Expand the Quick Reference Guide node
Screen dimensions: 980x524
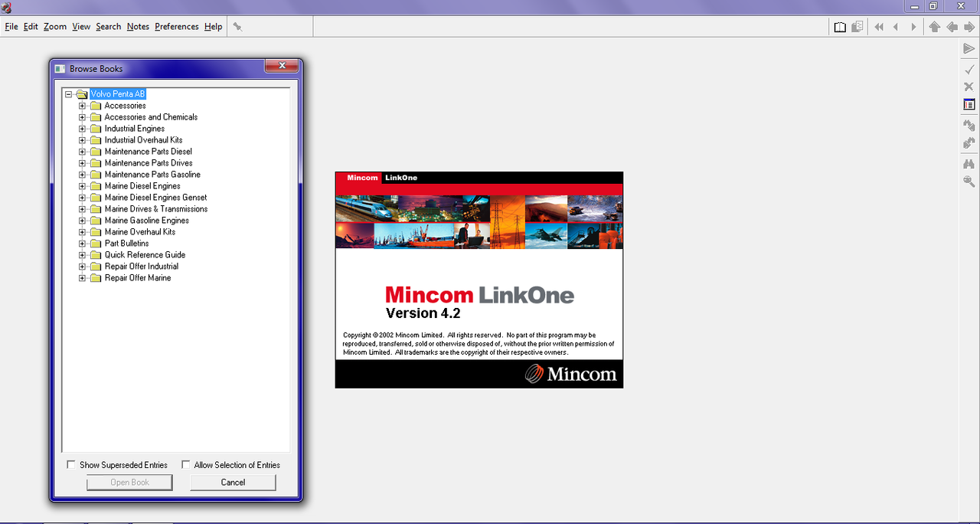click(x=83, y=255)
